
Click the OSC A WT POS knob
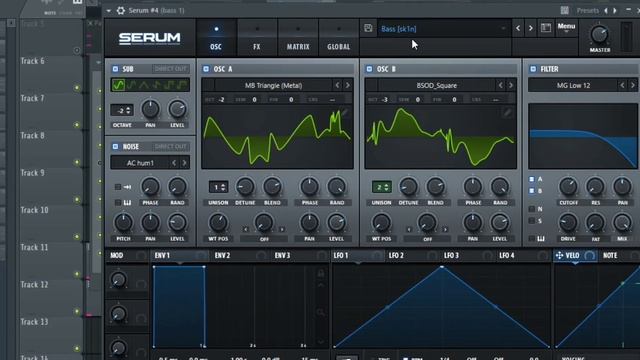218,222
